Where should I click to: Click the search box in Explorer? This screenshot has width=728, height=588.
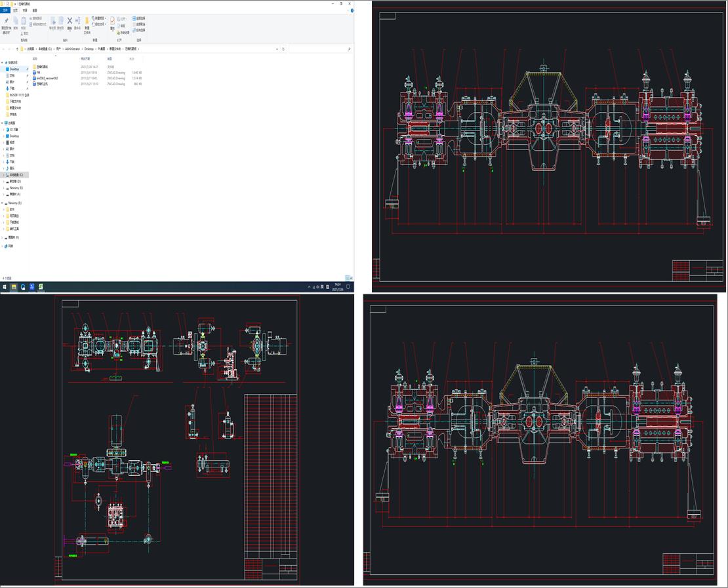tap(318, 49)
